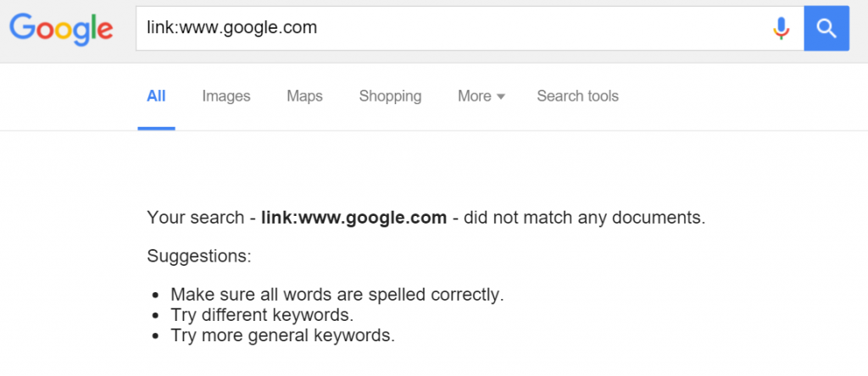Click the 'Your search' words in the message
This screenshot has width=868, height=376.
tap(196, 218)
